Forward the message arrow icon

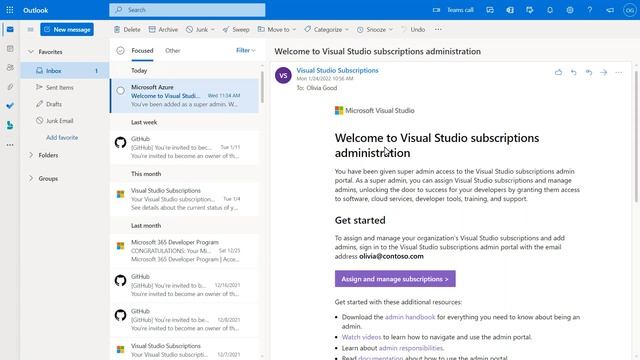coord(604,72)
